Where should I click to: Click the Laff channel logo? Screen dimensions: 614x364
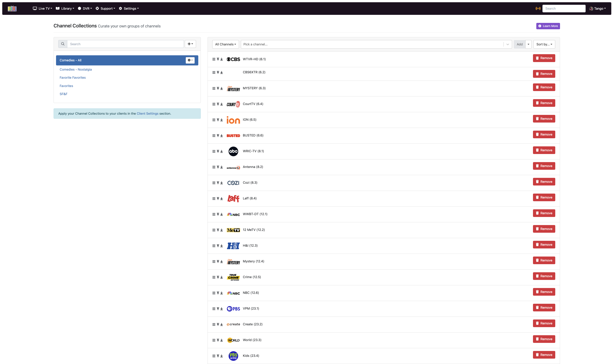point(233,198)
